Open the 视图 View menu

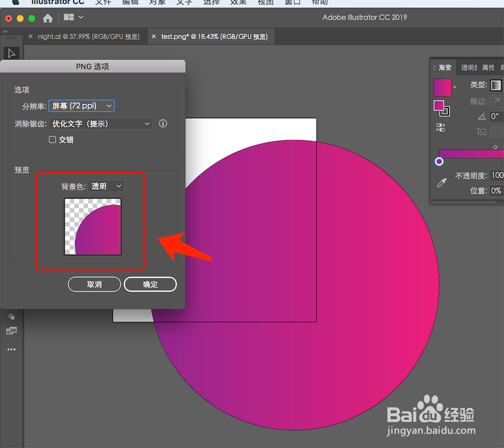pos(266,2)
